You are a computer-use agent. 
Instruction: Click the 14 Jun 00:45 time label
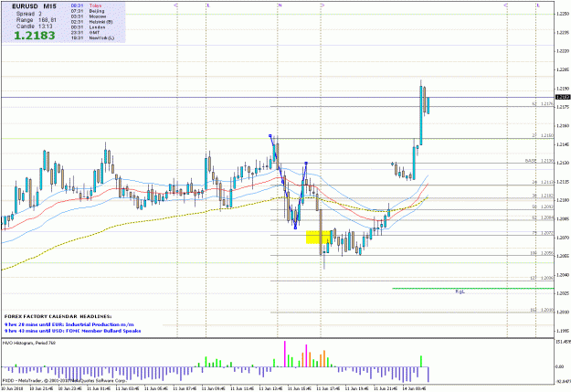tap(414, 388)
